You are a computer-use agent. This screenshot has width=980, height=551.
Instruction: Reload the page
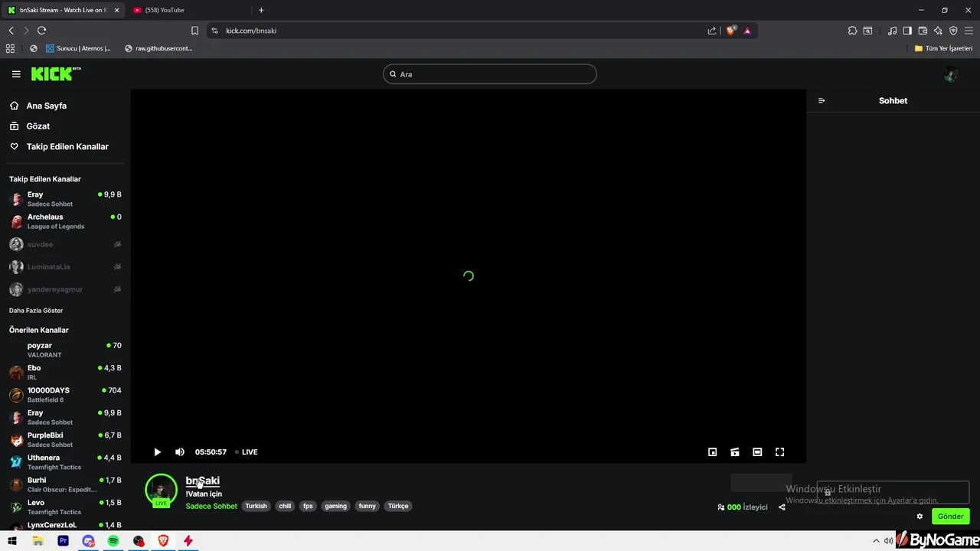tap(42, 31)
